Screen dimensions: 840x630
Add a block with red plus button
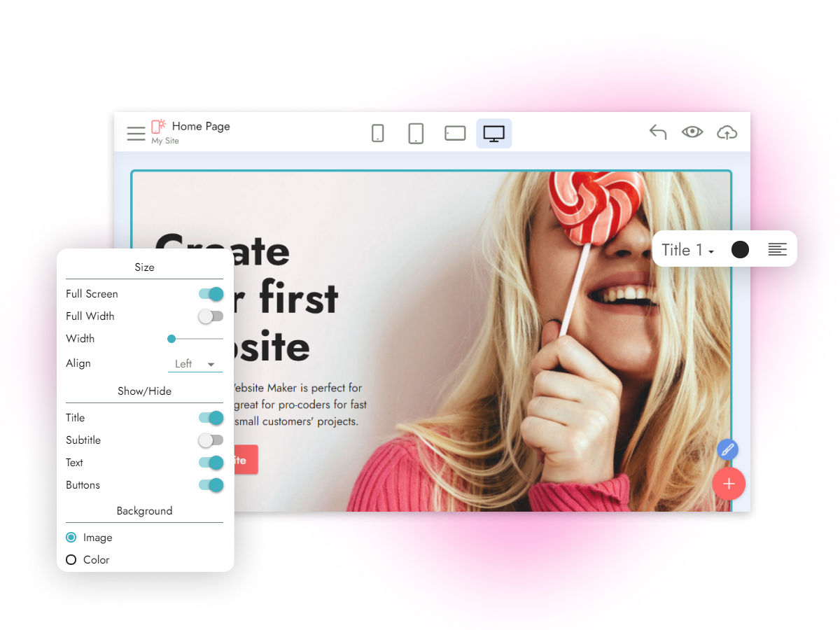click(x=729, y=484)
